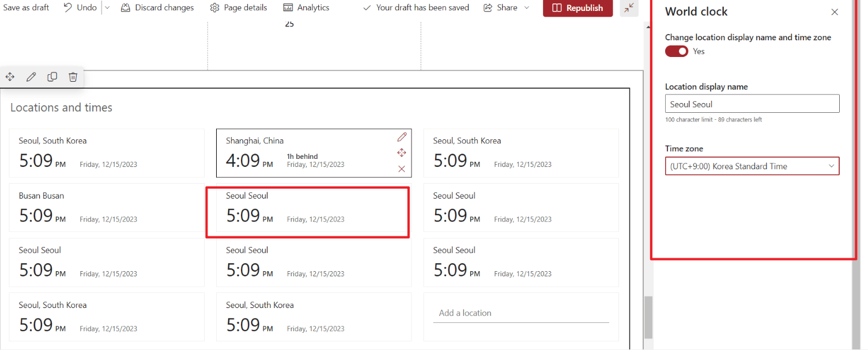The height and width of the screenshot is (350, 868).
Task: Click the Republish book icon
Action: click(x=557, y=8)
